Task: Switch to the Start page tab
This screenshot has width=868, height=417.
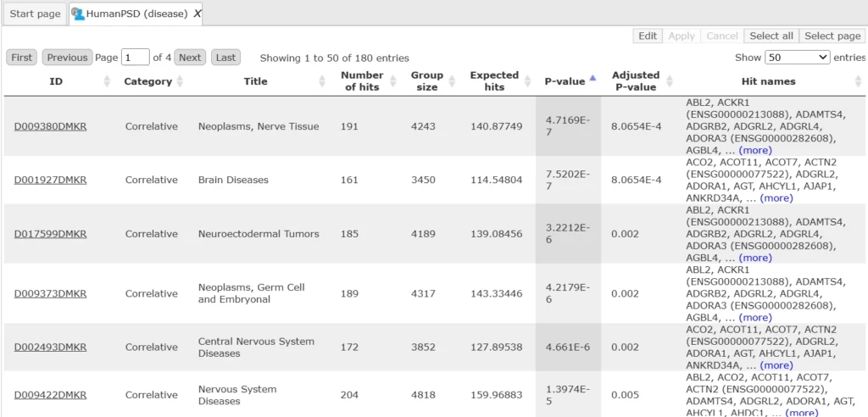Action: tap(35, 14)
